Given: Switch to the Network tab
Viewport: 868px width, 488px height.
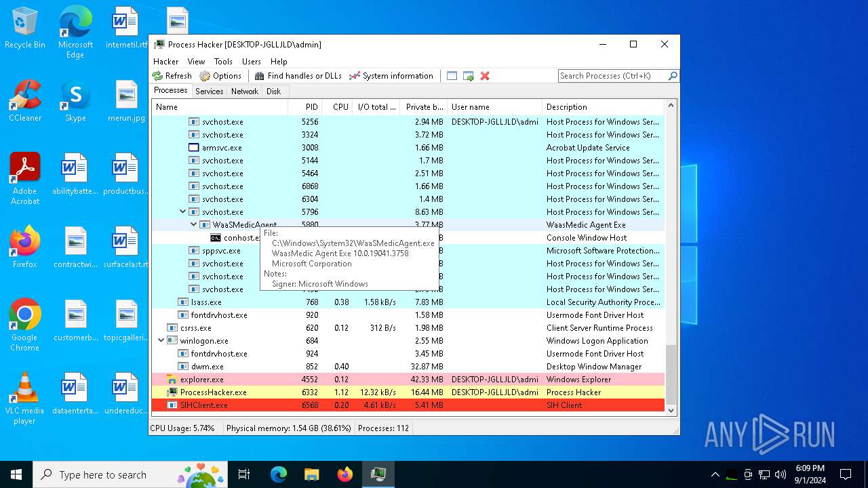Looking at the screenshot, I should pyautogui.click(x=245, y=91).
